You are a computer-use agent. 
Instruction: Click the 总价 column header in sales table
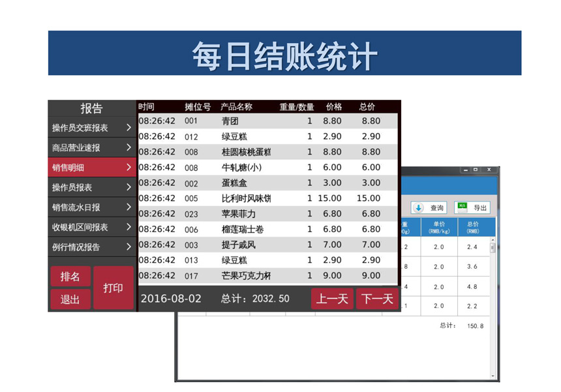tap(367, 107)
